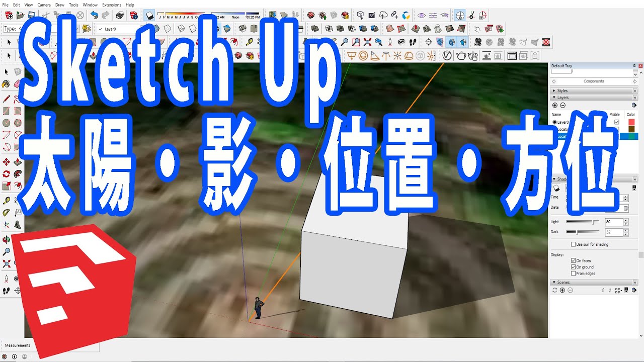Open the Window menu

[90, 5]
